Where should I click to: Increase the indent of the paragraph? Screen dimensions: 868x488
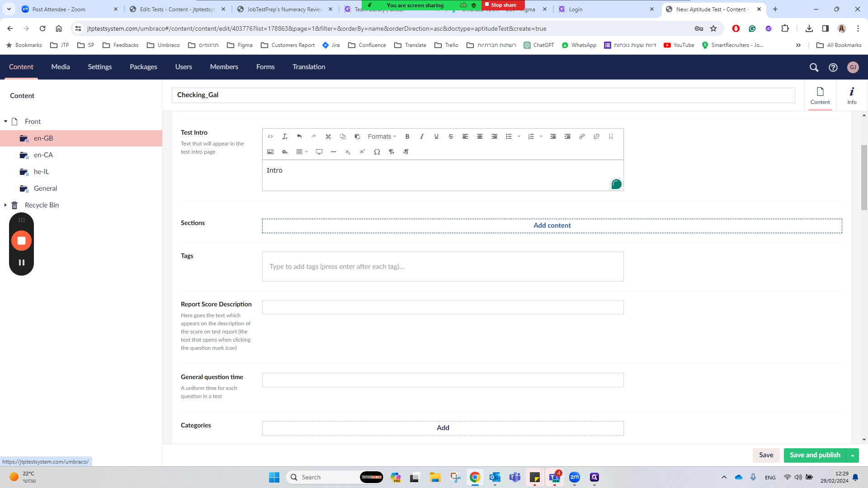click(x=567, y=136)
